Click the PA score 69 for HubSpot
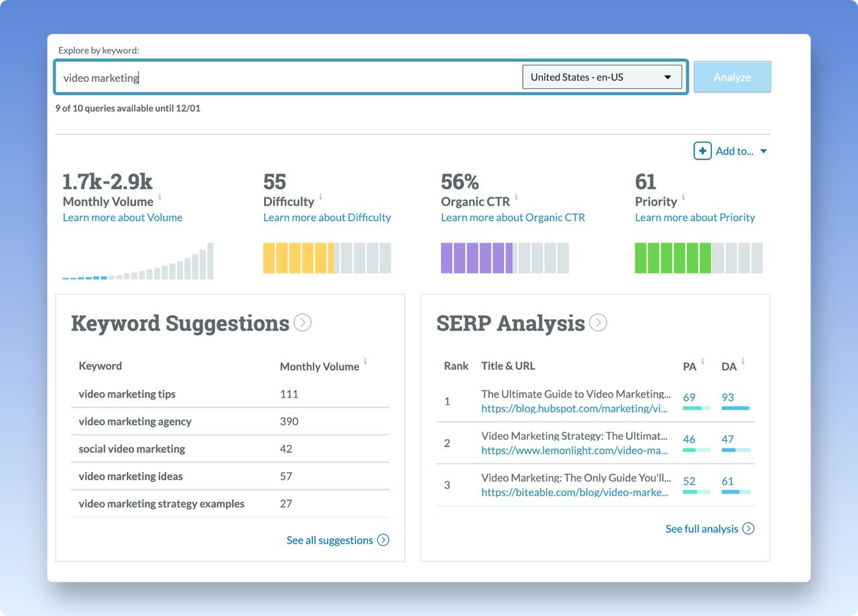This screenshot has height=616, width=858. pos(689,397)
